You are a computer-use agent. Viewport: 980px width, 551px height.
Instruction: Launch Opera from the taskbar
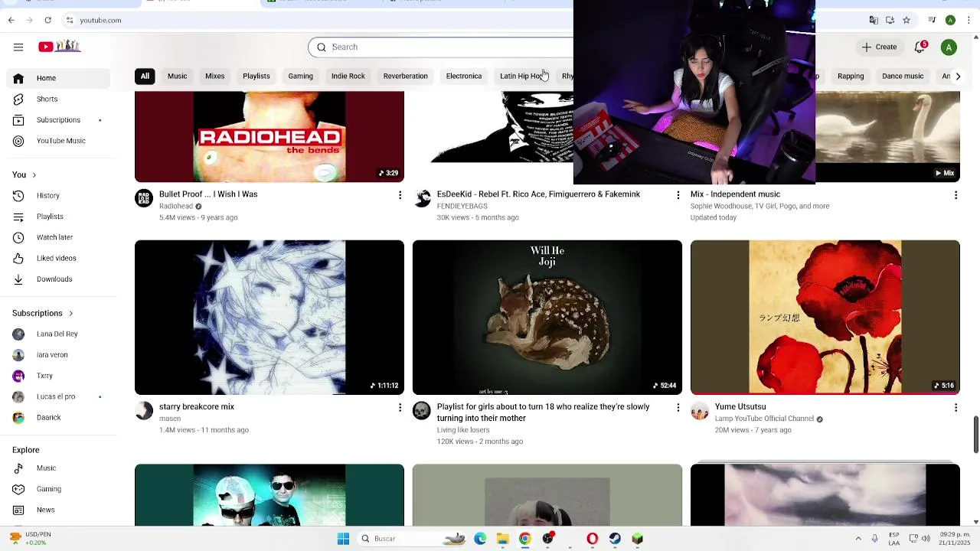(x=593, y=539)
